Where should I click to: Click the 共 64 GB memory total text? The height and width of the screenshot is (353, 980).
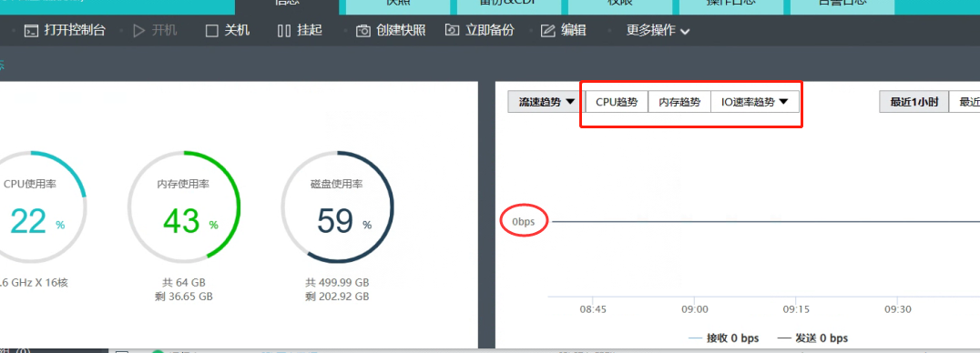click(x=184, y=282)
